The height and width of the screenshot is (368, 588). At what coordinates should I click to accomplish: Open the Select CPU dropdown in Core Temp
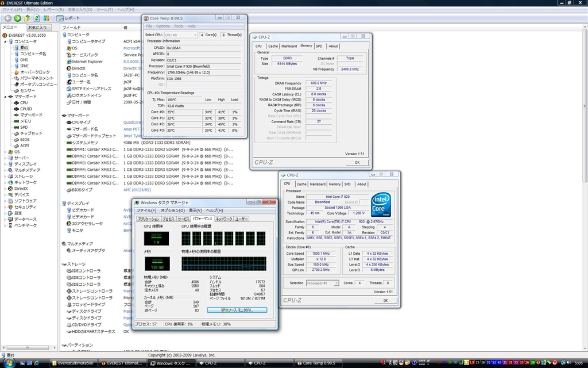click(x=180, y=35)
